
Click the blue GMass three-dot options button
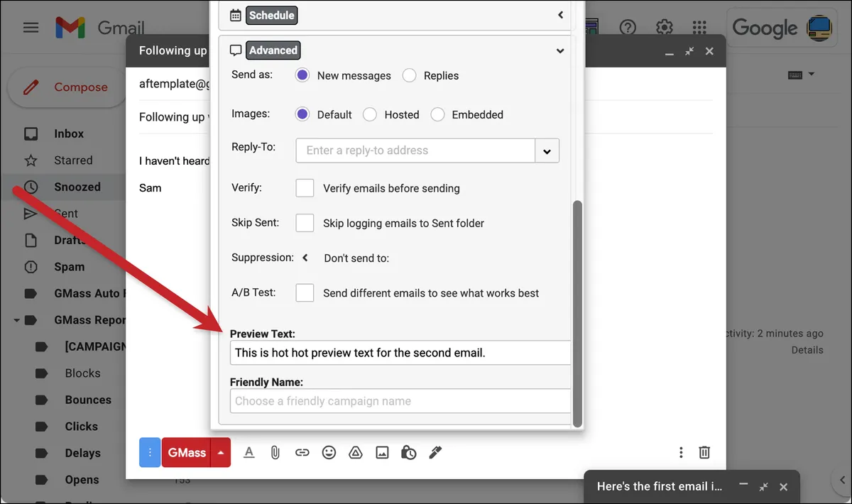pos(150,452)
